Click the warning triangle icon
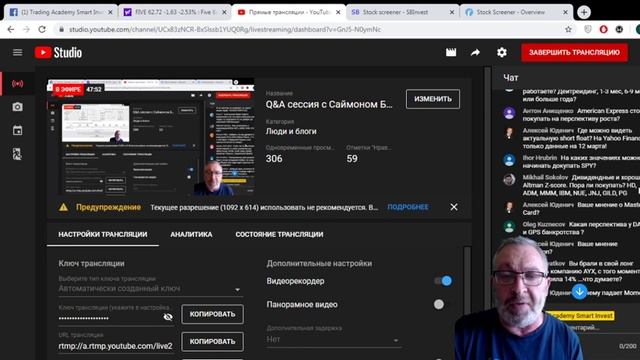The image size is (640, 360). (63, 207)
